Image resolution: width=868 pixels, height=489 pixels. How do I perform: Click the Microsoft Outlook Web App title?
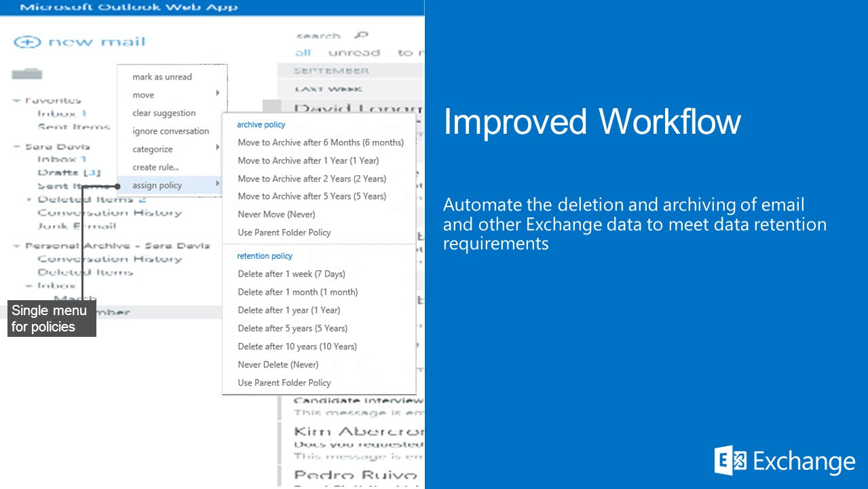[x=129, y=7]
